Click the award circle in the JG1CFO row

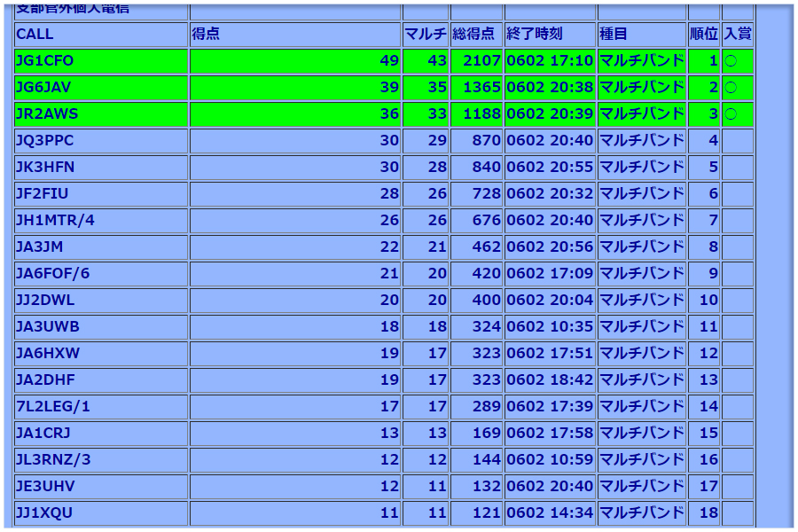(x=731, y=61)
